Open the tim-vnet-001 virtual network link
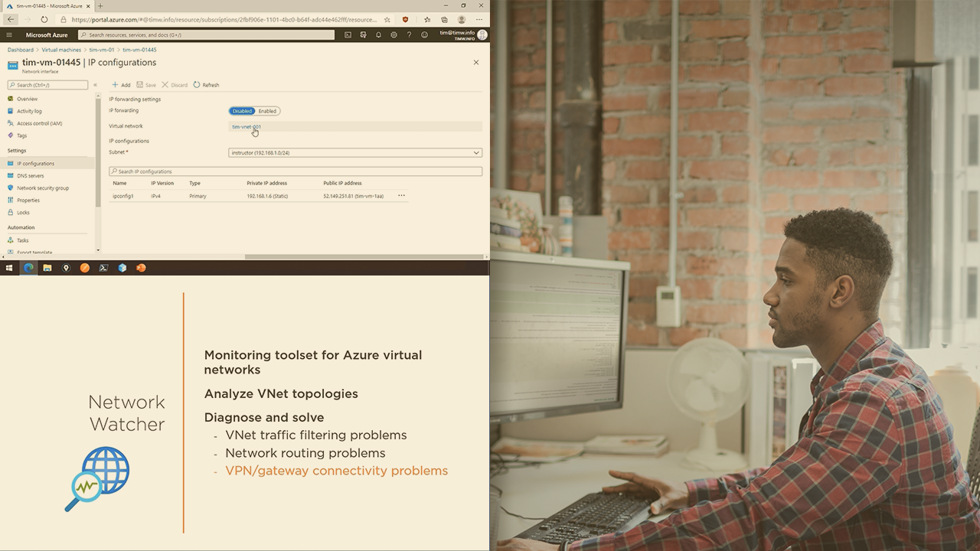Viewport: 980px width, 551px height. (x=246, y=126)
